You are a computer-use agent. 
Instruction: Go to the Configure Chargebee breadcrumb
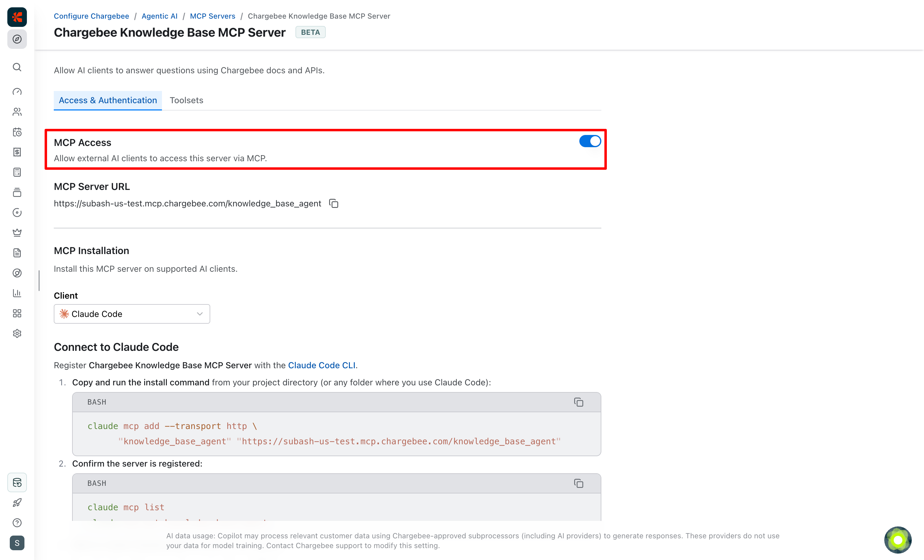(91, 16)
